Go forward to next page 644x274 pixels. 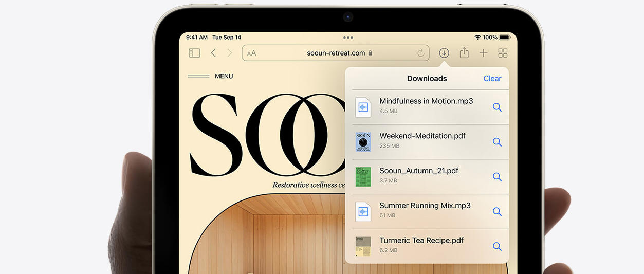click(x=230, y=53)
